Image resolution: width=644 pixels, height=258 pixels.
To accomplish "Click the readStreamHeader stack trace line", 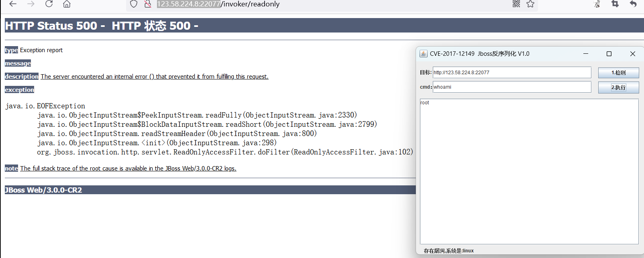I will (x=177, y=134).
